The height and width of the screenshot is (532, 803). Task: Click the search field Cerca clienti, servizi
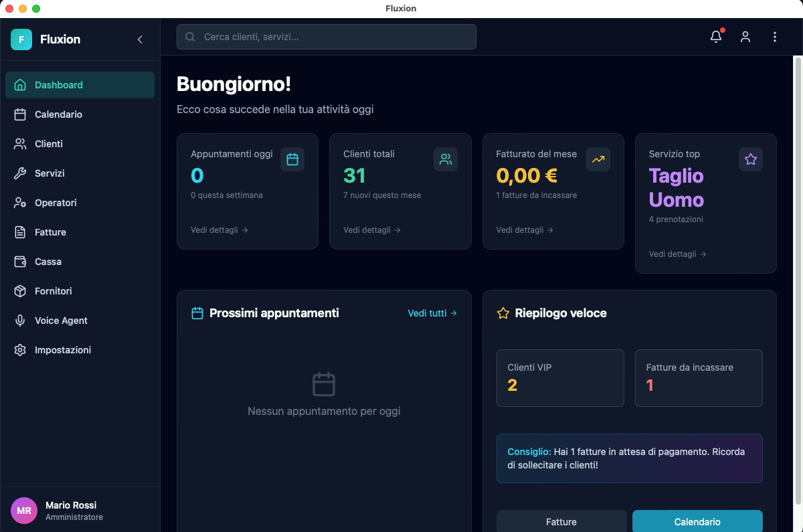[x=326, y=37]
